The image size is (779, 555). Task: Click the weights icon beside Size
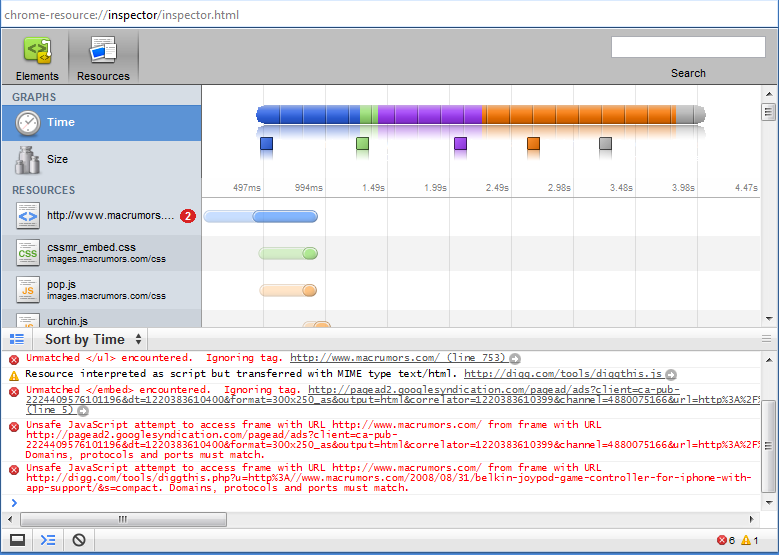27,160
